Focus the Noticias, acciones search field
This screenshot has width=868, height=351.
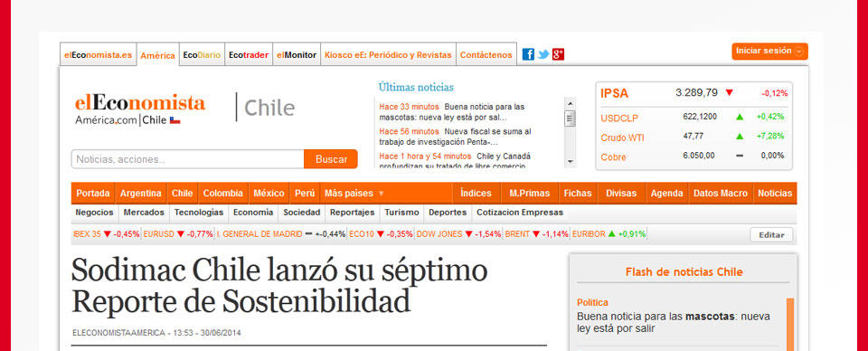(x=188, y=159)
